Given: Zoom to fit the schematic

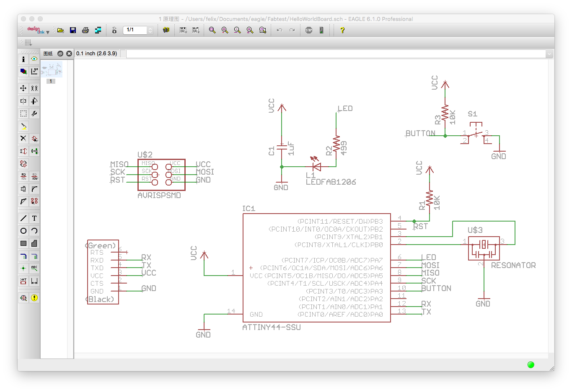Looking at the screenshot, I should [212, 30].
